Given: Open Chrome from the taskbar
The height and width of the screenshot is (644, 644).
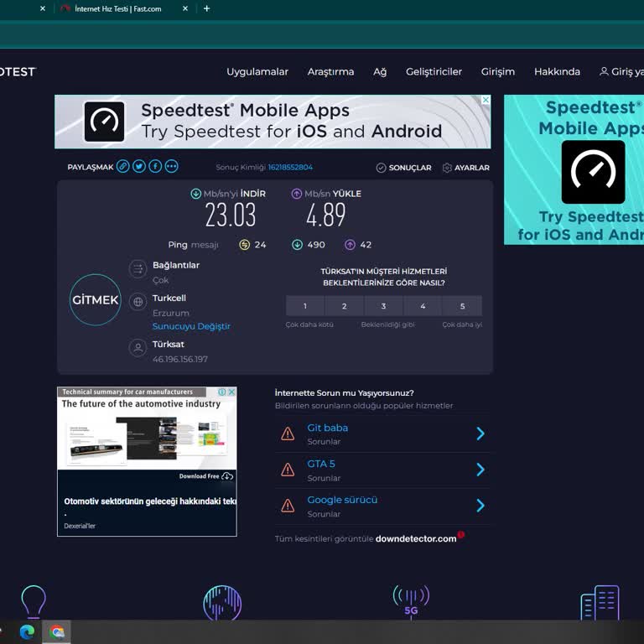Looking at the screenshot, I should click(x=57, y=631).
